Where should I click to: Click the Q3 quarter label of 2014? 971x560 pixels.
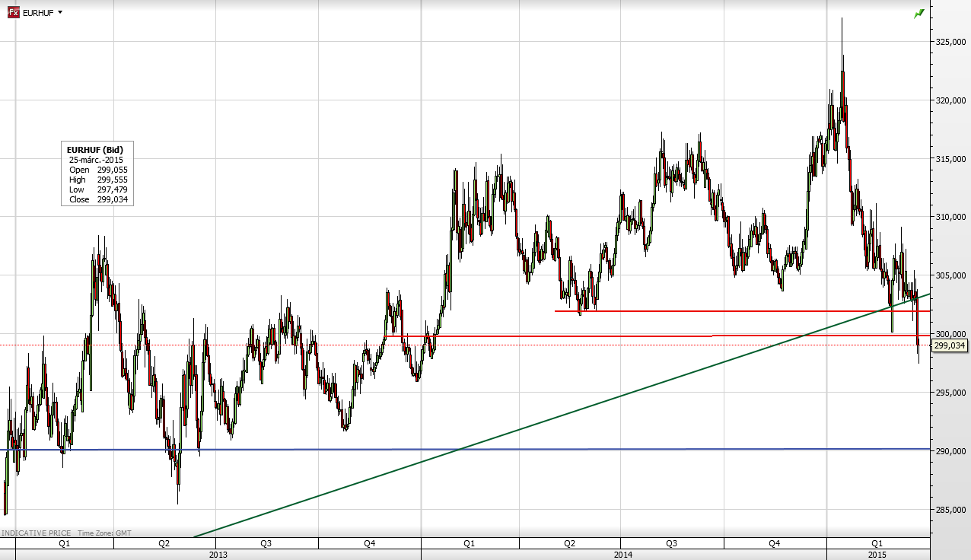[x=672, y=544]
